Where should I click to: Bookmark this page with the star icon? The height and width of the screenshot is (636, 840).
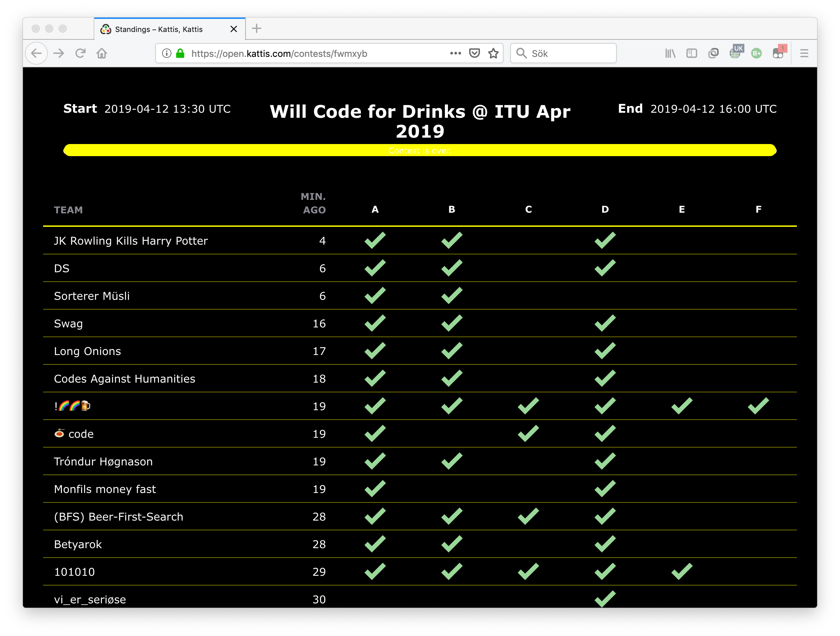[x=493, y=54]
